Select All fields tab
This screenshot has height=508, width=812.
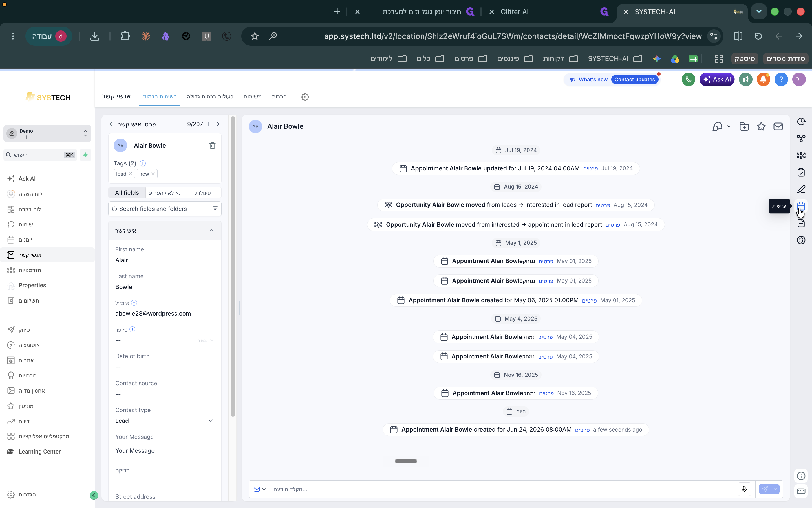click(127, 192)
